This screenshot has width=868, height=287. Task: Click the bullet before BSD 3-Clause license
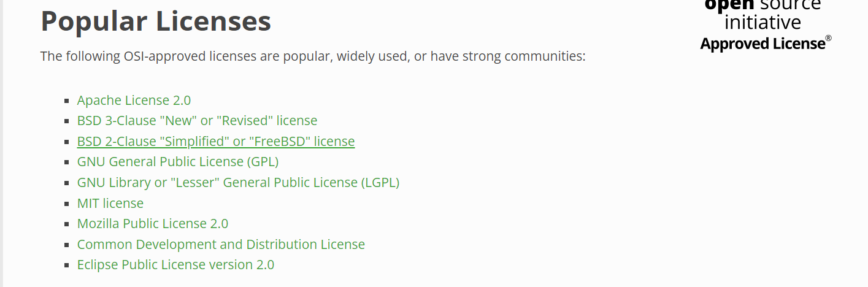[67, 121]
